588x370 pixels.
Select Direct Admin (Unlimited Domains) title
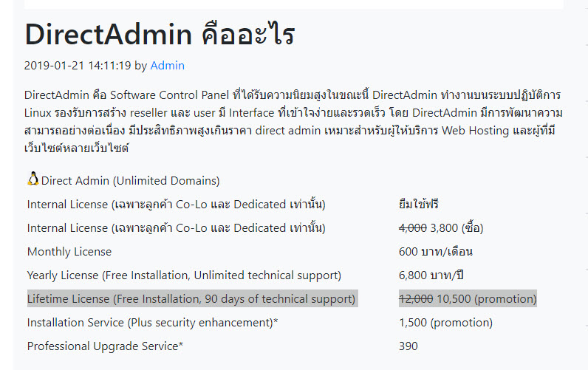click(130, 181)
